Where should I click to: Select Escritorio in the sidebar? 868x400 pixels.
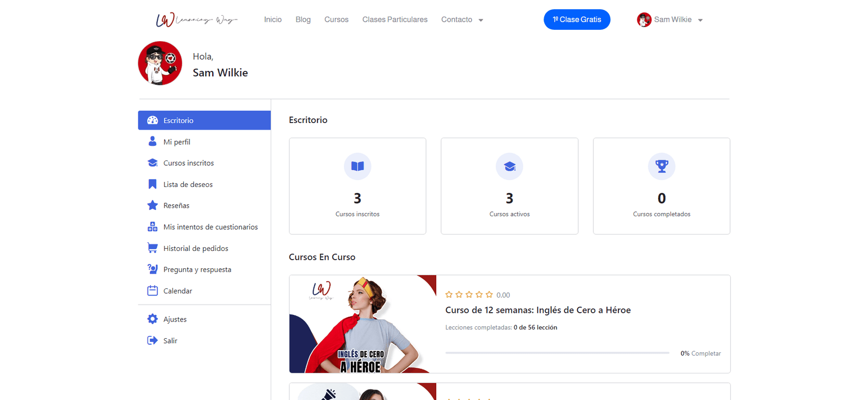(205, 120)
